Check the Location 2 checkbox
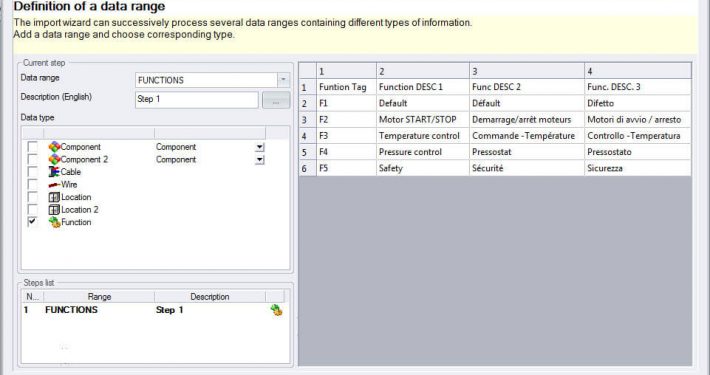Image resolution: width=710 pixels, height=375 pixels. (x=33, y=210)
